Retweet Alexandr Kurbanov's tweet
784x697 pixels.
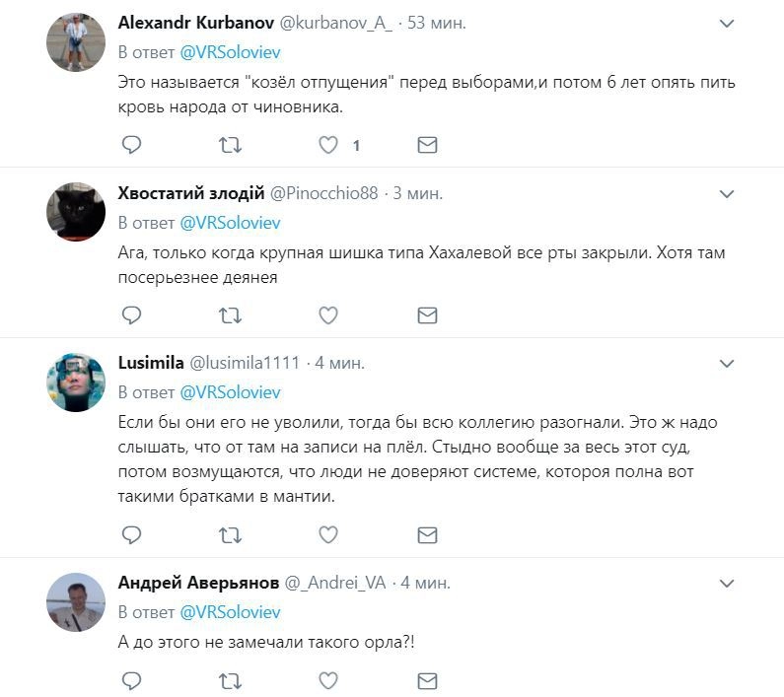pos(230,145)
